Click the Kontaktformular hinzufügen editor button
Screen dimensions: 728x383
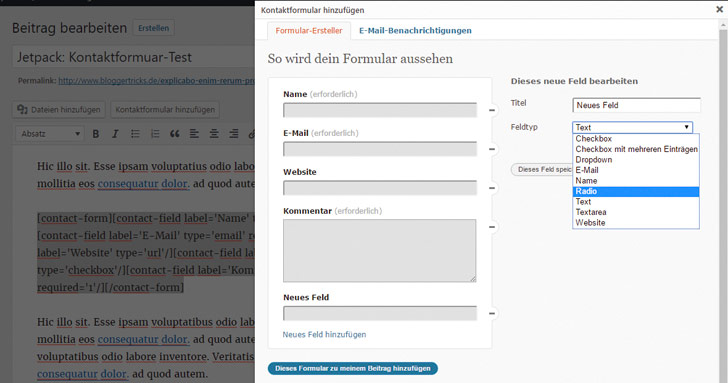165,110
